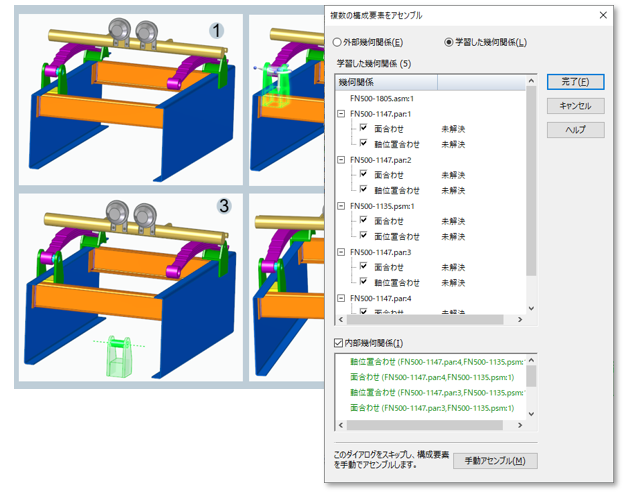623x493 pixels.
Task: Click vertical scrollbar thumb of relations list
Action: 531,181
